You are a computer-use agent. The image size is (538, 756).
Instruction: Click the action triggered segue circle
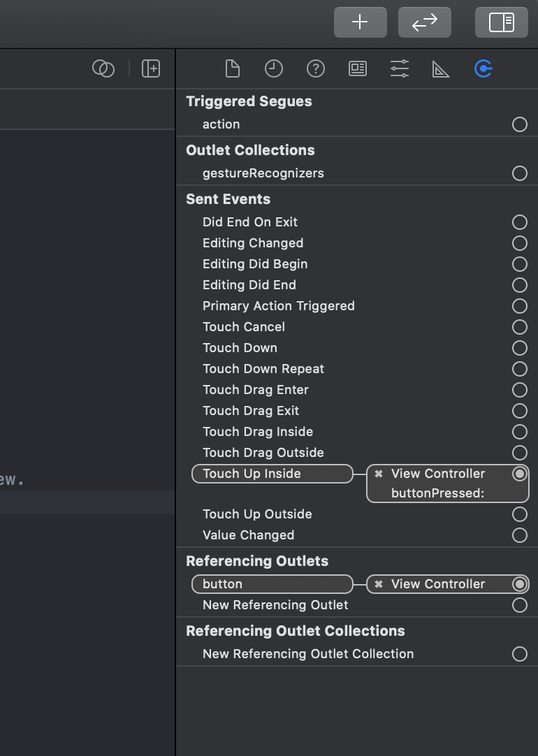[519, 124]
